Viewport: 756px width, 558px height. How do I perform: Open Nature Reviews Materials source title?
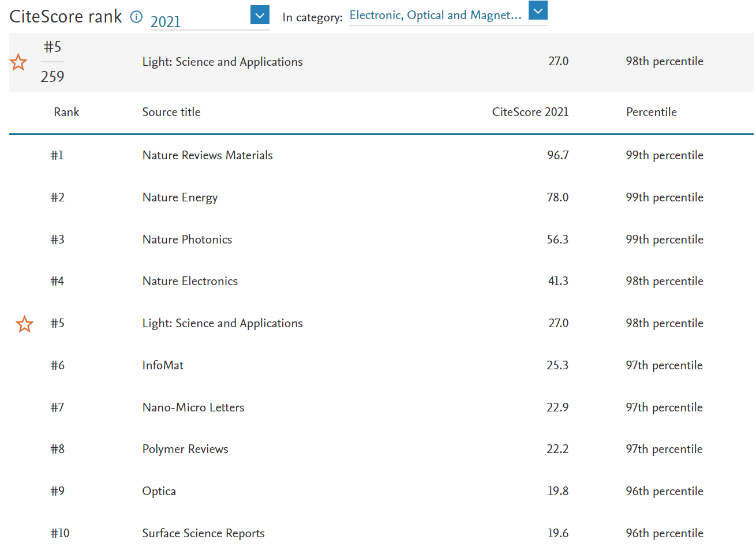click(x=207, y=155)
